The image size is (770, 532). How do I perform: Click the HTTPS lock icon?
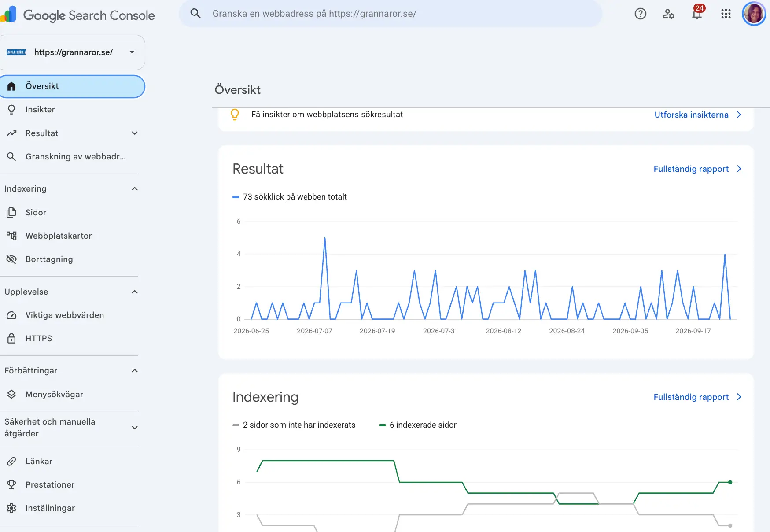11,339
